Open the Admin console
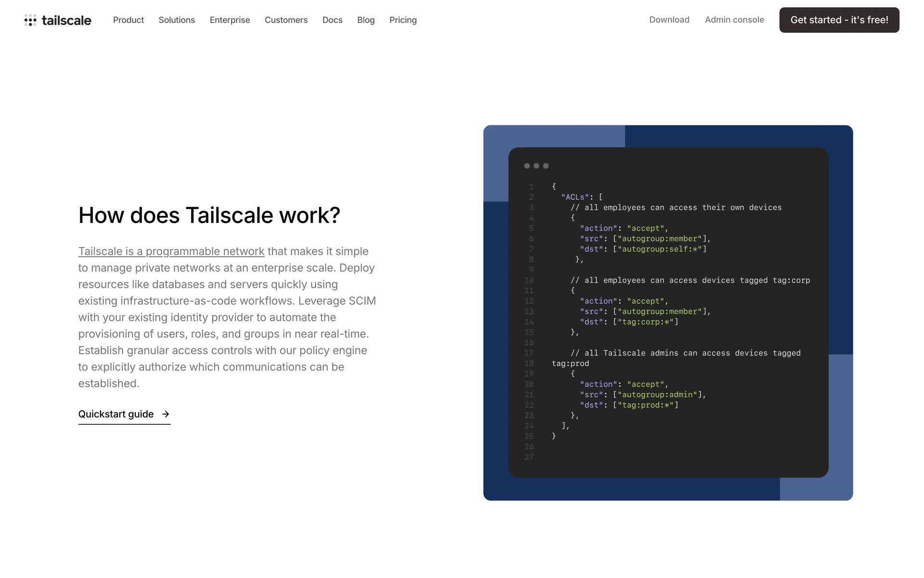The image size is (924, 578). point(734,20)
